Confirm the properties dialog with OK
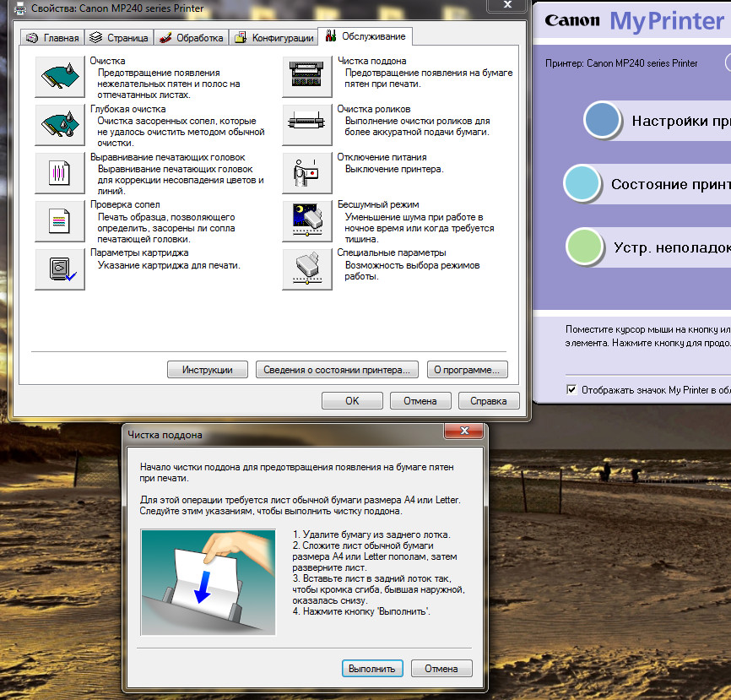This screenshot has width=731, height=700. coord(353,401)
